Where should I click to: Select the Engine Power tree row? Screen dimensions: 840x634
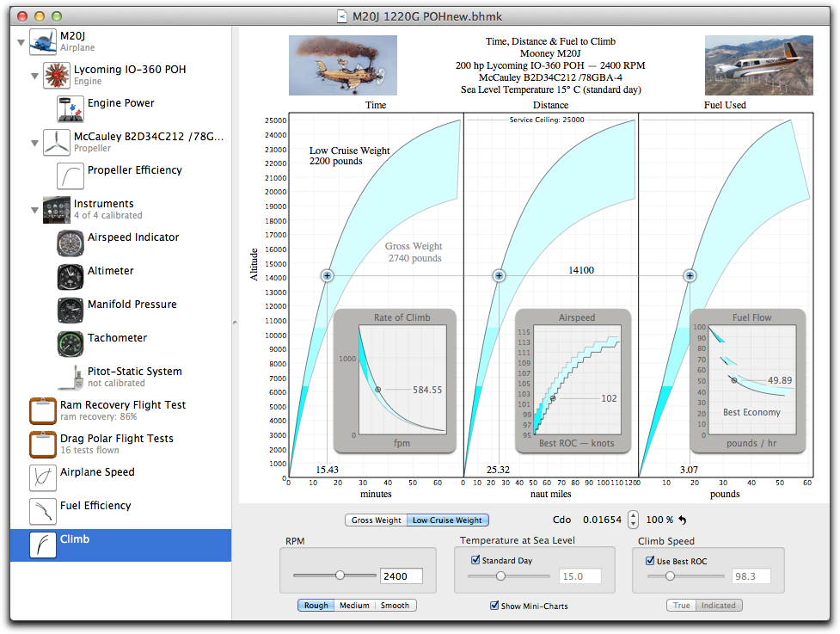[x=121, y=108]
